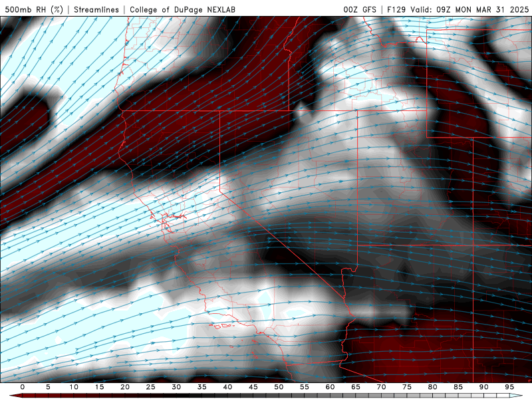The image size is (532, 399).
Task: Click the 5 value on the color scale
Action: click(48, 387)
